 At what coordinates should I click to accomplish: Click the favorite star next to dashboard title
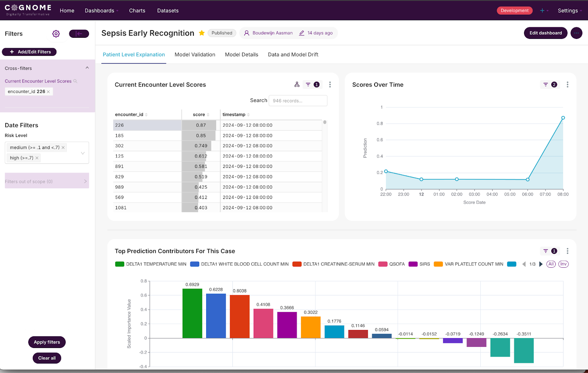click(202, 33)
